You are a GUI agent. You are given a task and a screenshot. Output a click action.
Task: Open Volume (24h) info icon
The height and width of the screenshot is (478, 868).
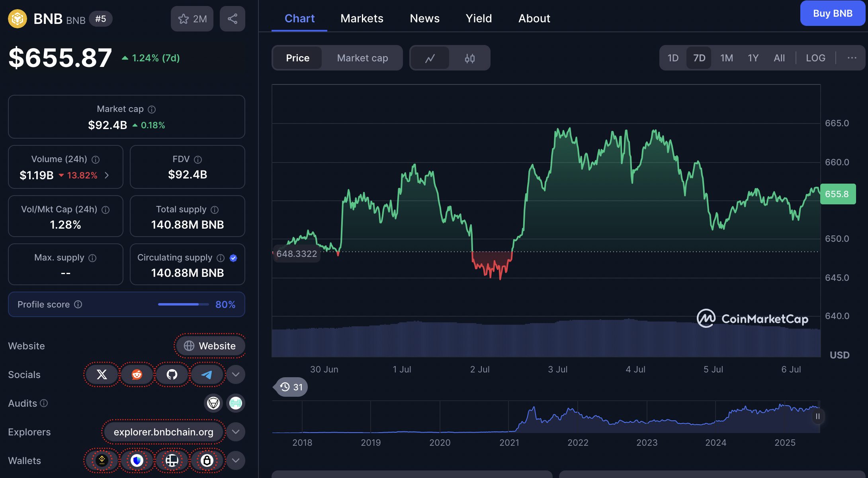(96, 159)
